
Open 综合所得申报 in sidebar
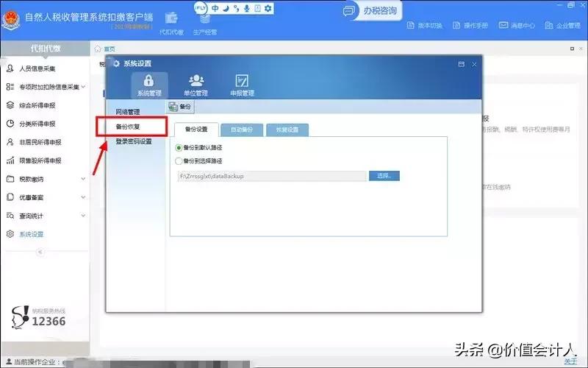pyautogui.click(x=37, y=105)
